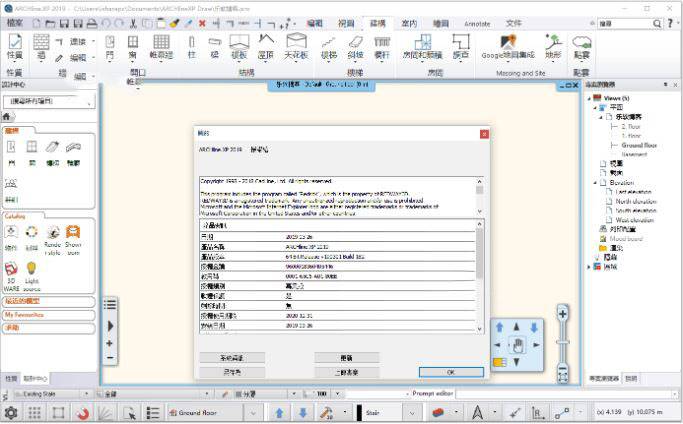This screenshot has height=424, width=683.
Task: Click the blue up arrow floor button
Action: tap(280, 412)
